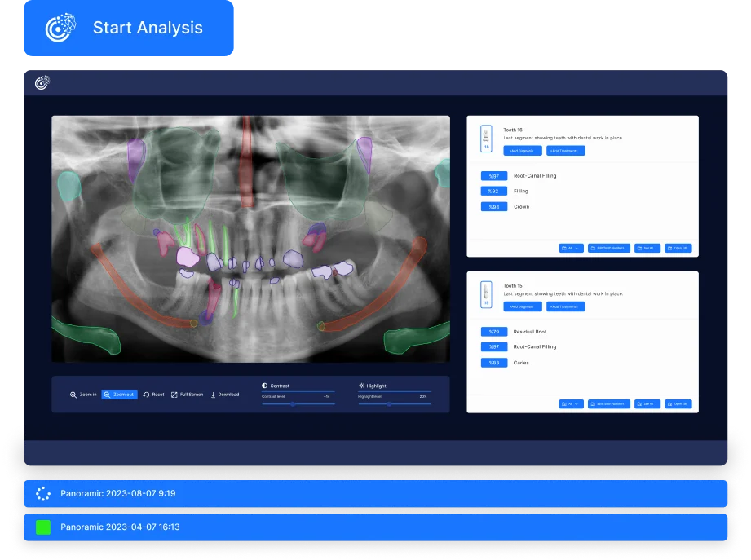Click the %98 Crown badge
Image resolution: width=751 pixels, height=560 pixels.
tap(494, 207)
